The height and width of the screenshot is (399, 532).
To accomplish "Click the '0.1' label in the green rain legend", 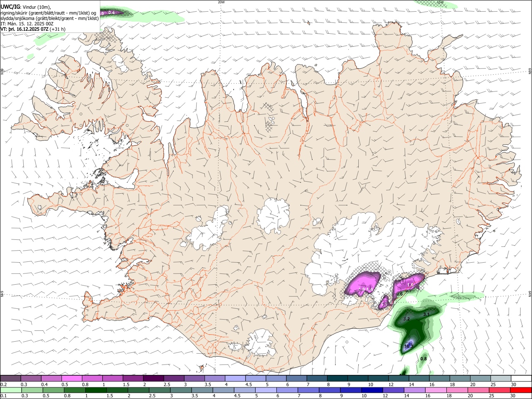I will (3, 396).
